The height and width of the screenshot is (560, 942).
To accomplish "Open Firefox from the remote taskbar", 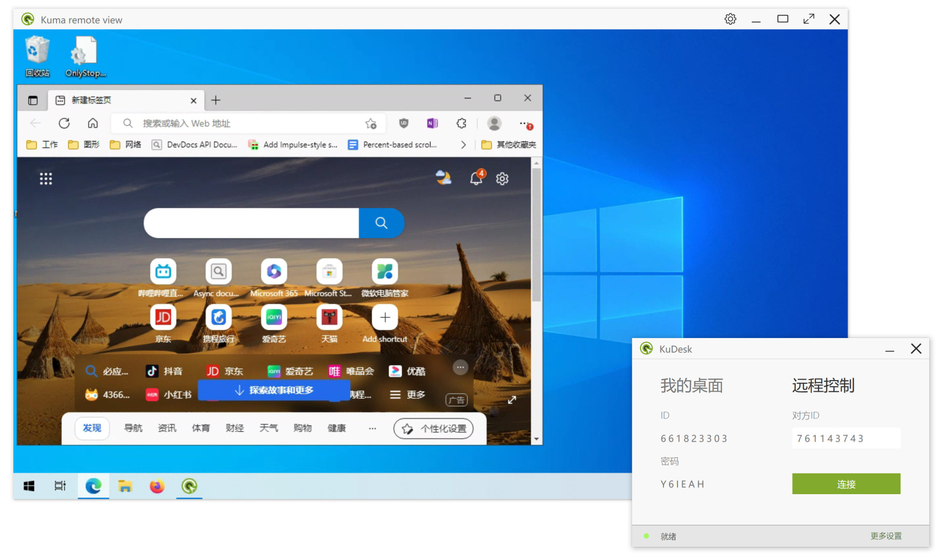I will click(x=157, y=486).
